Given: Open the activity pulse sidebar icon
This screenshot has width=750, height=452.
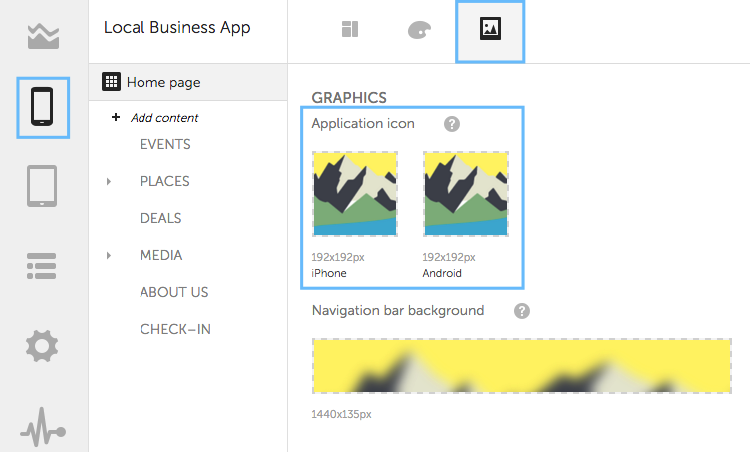Looking at the screenshot, I should click(43, 427).
